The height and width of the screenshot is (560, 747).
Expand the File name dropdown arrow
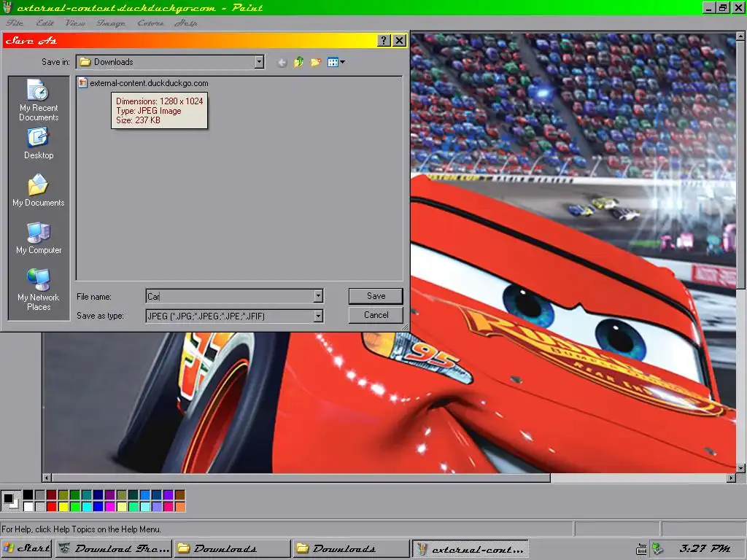tap(318, 296)
